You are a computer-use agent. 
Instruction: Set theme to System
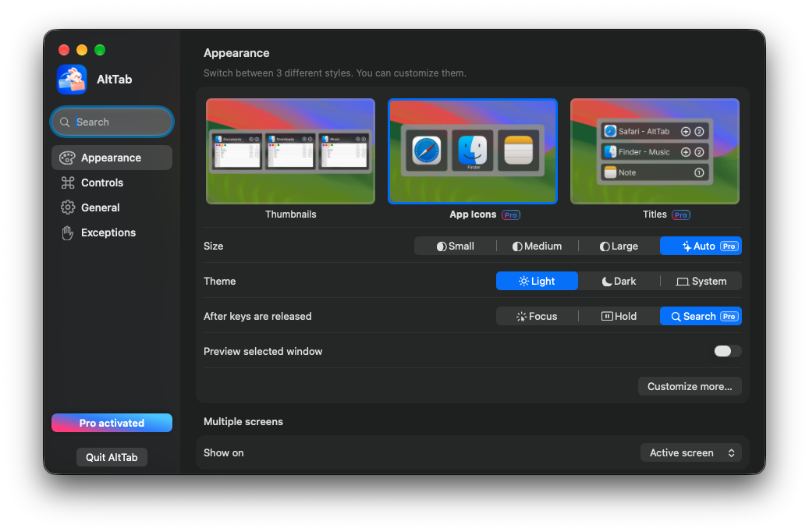click(x=701, y=282)
